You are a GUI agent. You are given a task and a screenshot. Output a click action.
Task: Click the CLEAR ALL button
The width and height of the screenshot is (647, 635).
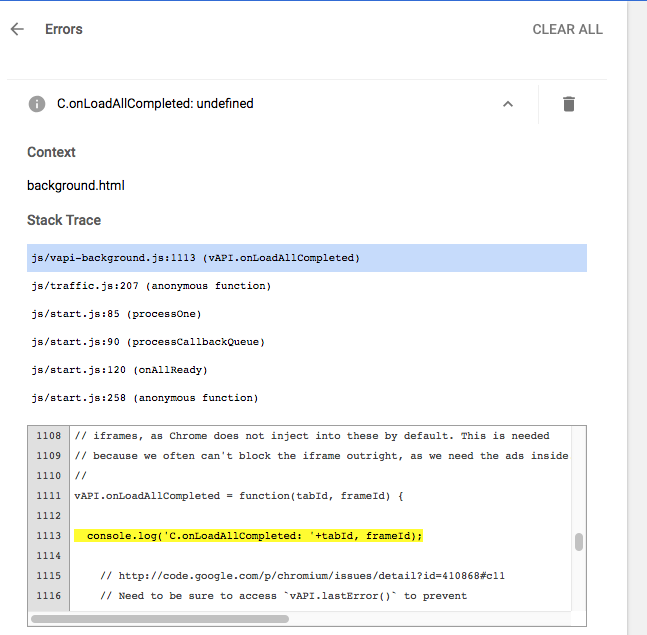coord(567,29)
